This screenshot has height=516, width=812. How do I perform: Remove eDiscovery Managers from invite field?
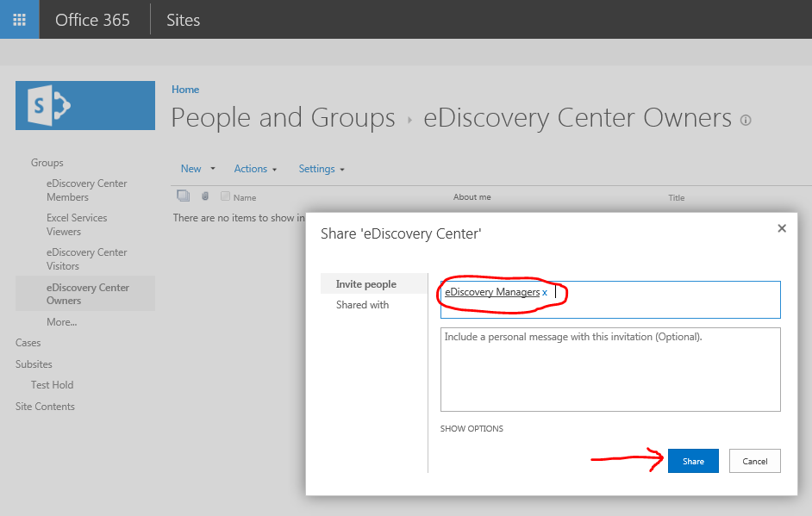(545, 292)
